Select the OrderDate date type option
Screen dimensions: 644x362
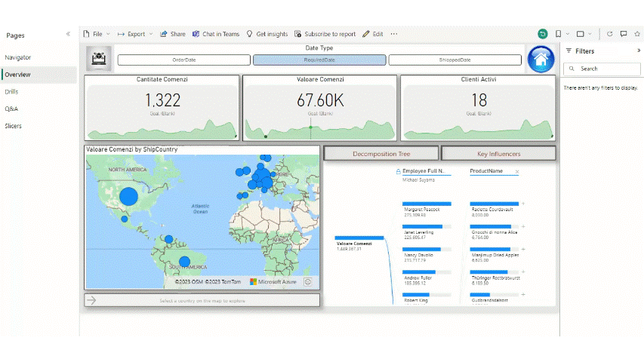[x=183, y=60]
